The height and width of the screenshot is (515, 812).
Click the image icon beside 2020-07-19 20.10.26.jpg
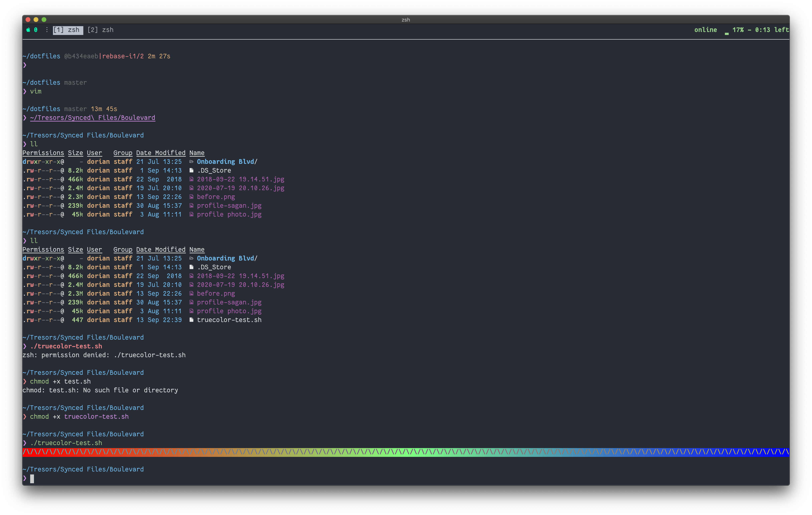[192, 188]
